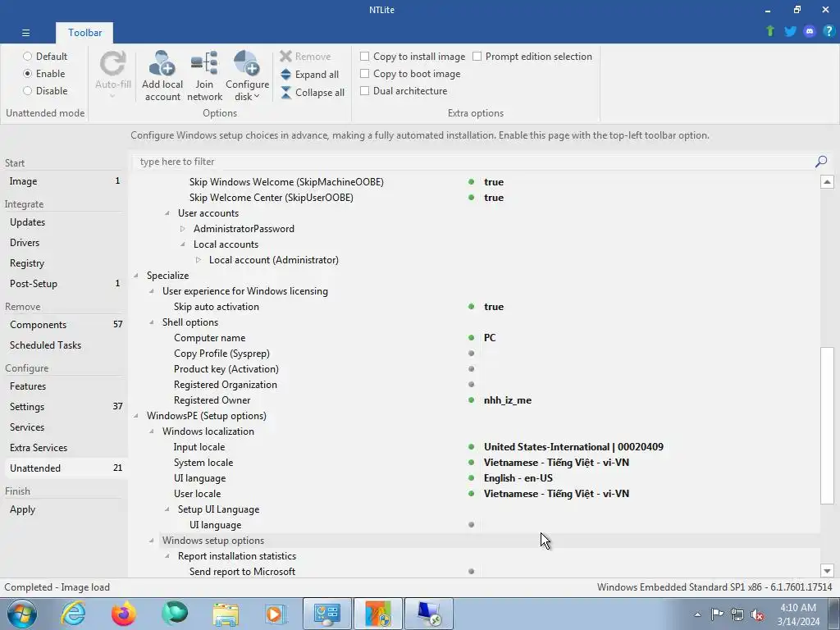Click the filter search magnifier icon

point(820,162)
